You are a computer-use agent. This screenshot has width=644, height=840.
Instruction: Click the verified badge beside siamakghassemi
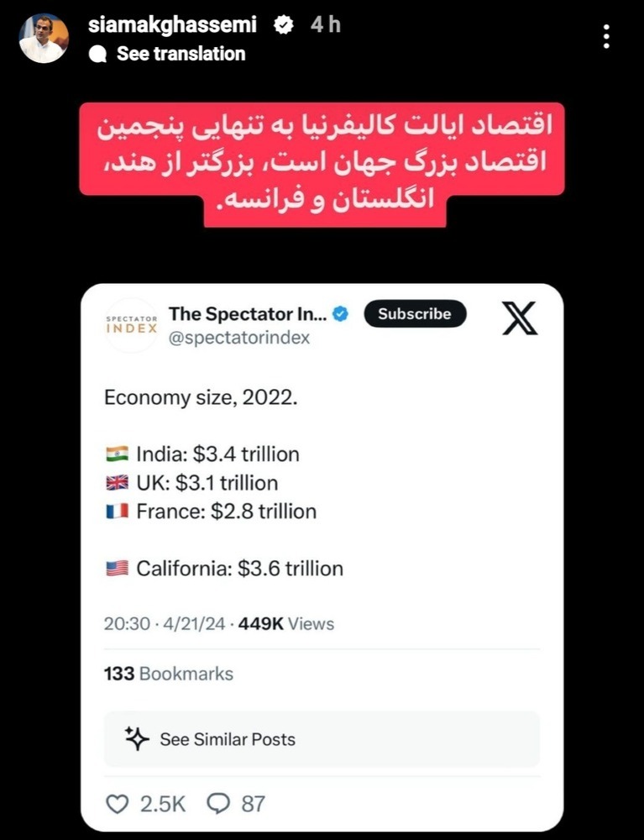point(284,24)
